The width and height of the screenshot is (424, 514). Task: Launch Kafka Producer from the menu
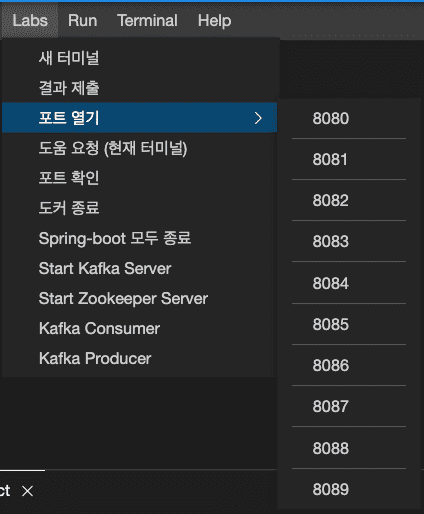tap(139, 358)
